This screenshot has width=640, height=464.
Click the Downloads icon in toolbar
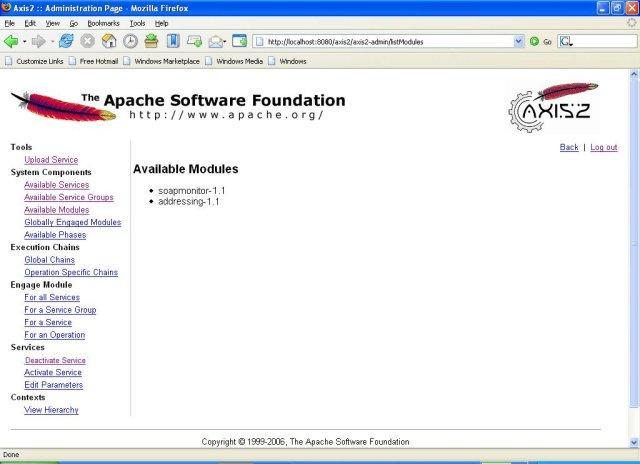coord(151,41)
